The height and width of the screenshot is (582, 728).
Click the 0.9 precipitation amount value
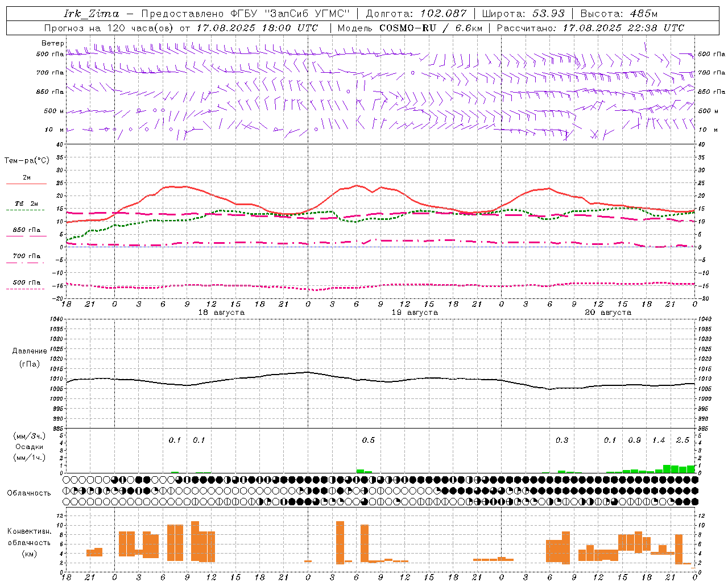pos(635,440)
